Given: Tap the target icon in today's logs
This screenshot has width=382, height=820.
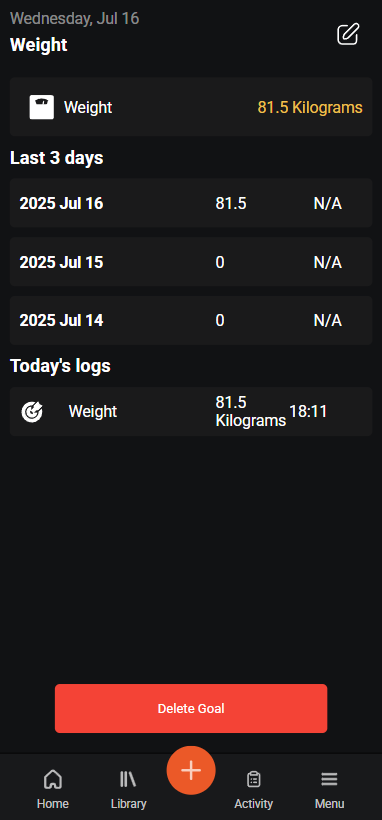Looking at the screenshot, I should pyautogui.click(x=32, y=412).
